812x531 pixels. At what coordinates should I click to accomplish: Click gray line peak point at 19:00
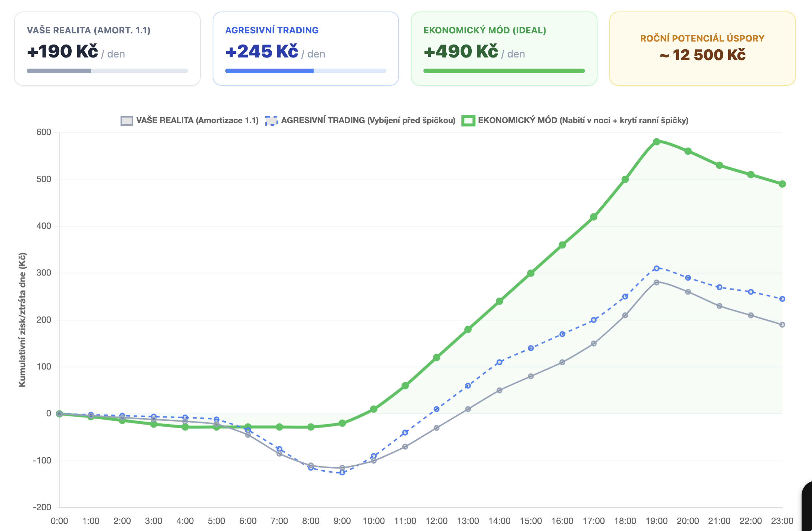click(657, 282)
